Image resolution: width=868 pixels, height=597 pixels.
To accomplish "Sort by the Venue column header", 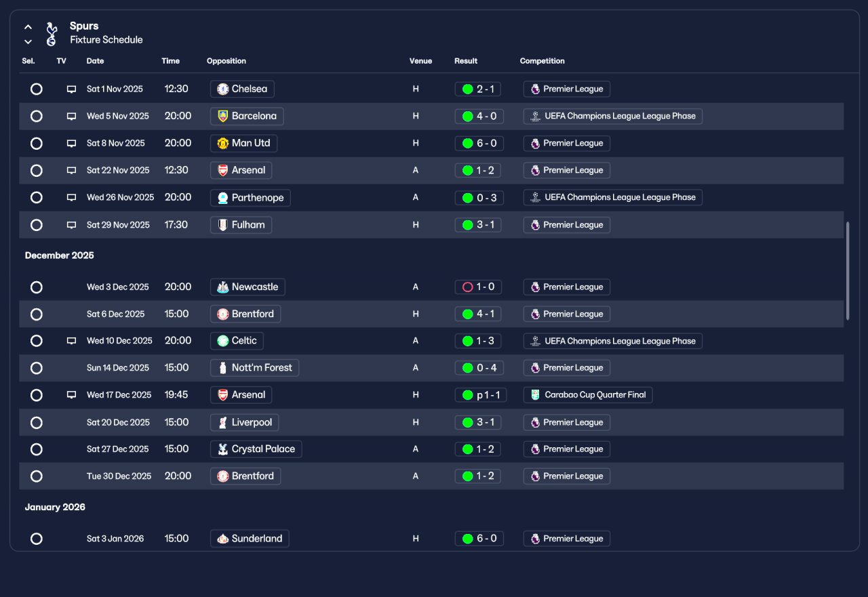I will tap(420, 61).
